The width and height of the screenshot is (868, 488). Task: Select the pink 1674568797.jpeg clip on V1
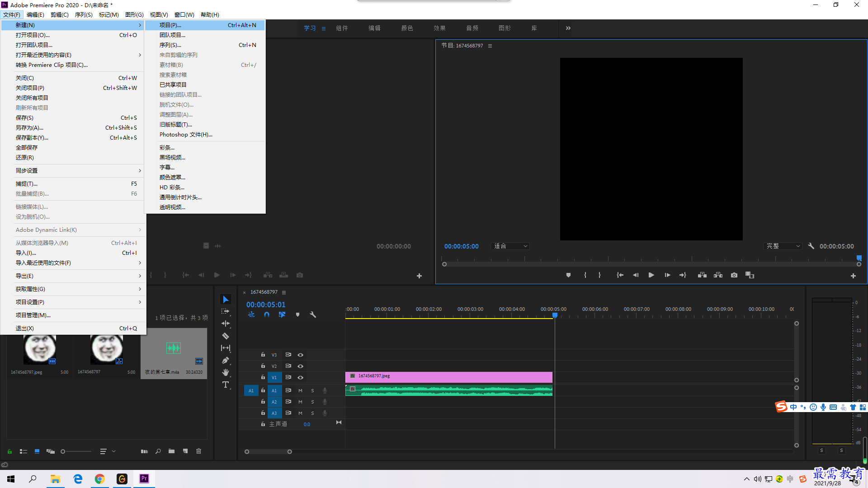coord(449,377)
